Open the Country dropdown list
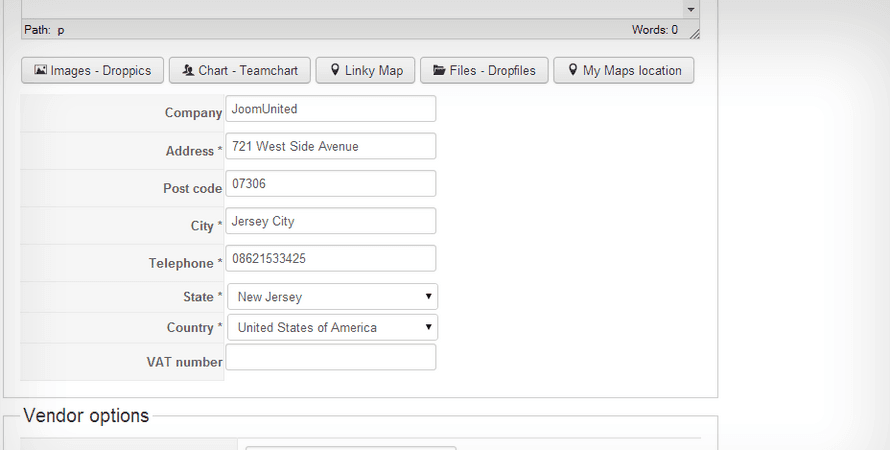Viewport: 890px width, 450px height. (x=332, y=328)
